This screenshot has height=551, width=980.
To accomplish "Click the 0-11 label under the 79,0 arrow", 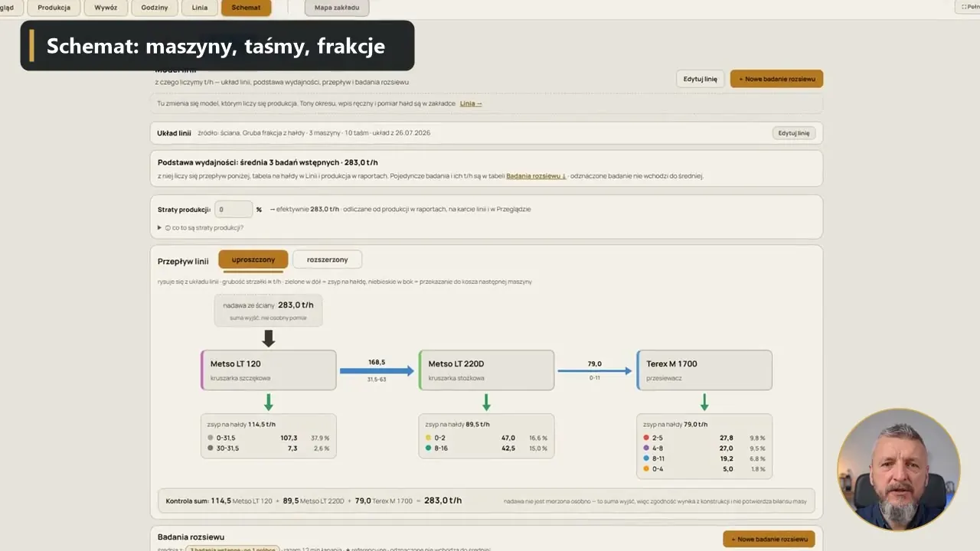I will [x=595, y=378].
